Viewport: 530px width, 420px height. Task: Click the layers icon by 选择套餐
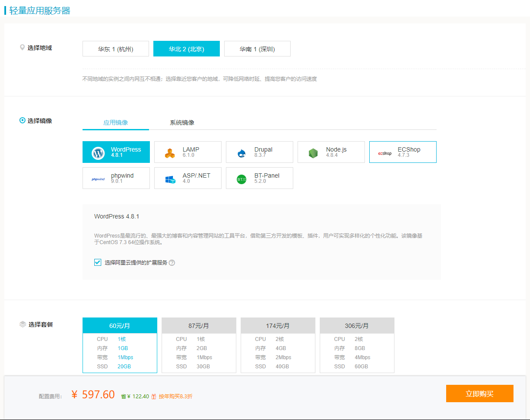pos(23,324)
